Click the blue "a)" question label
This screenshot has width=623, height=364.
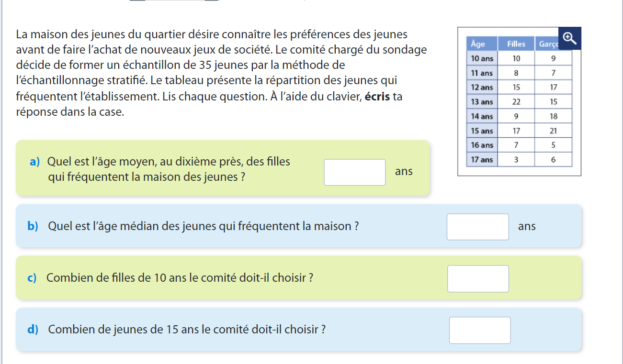point(34,162)
